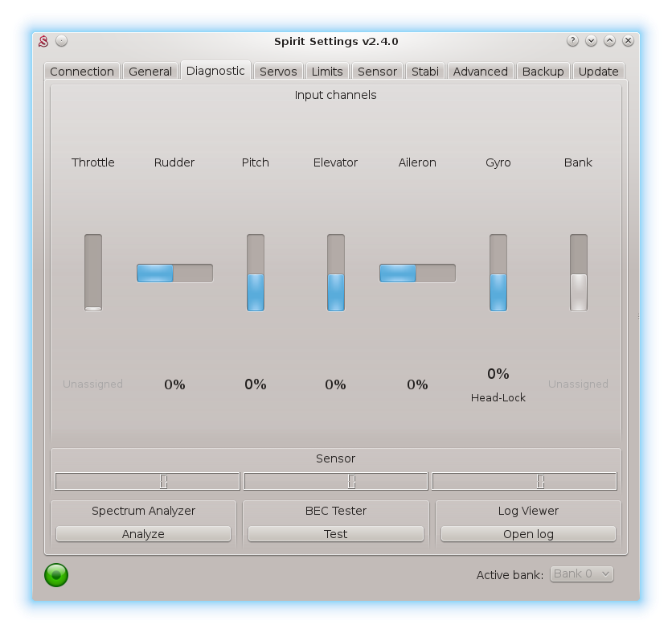The image size is (672, 633).
Task: Open the Advanced tab
Action: (480, 72)
